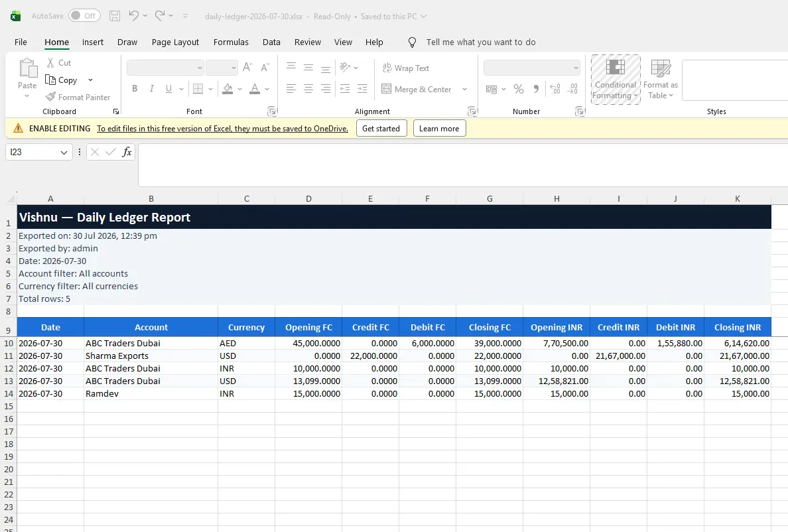Open the Help tab
Viewport: 788px width, 532px height.
(x=374, y=42)
